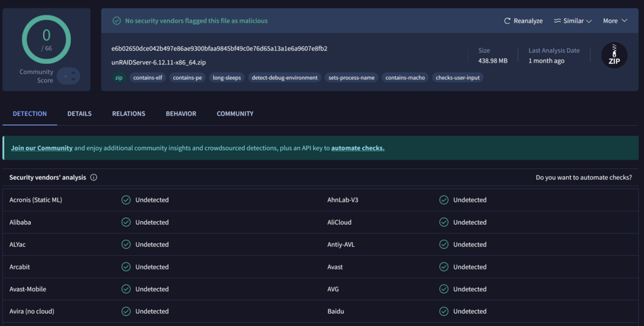644x326 pixels.
Task: Click the green checkmark in the no-vendors-flagged banner
Action: [117, 21]
